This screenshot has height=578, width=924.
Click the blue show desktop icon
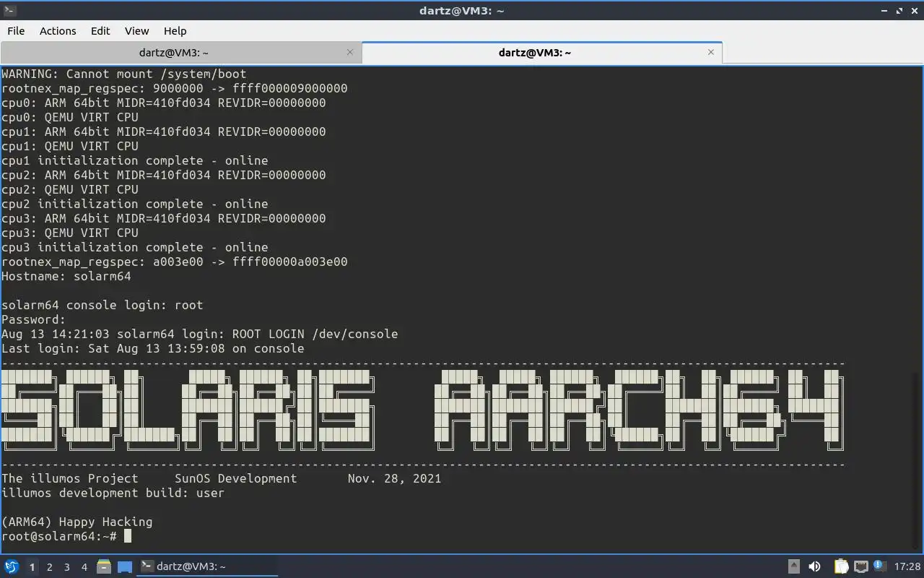point(124,566)
